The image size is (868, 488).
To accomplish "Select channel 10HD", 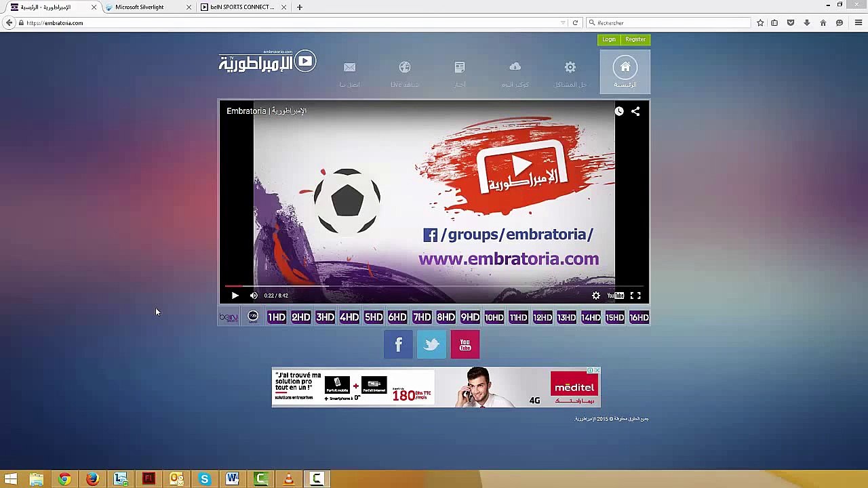I will pyautogui.click(x=494, y=317).
